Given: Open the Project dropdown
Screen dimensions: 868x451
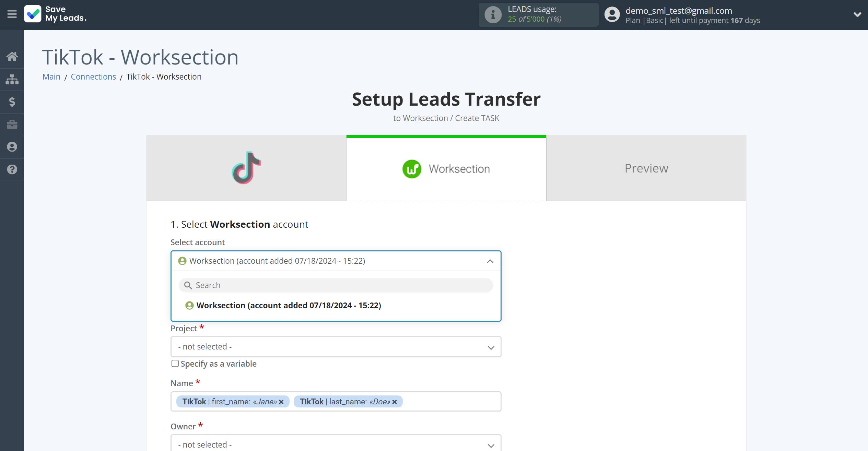Looking at the screenshot, I should tap(336, 347).
